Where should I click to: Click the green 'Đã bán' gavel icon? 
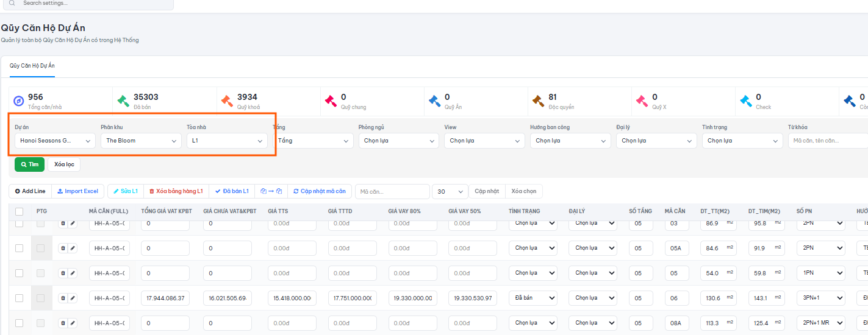[x=123, y=101]
